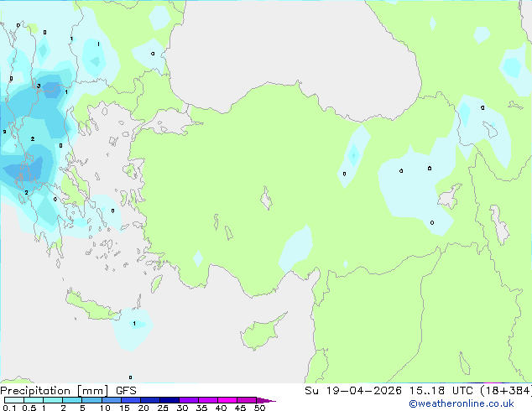Select the 5 mm legend color swatch

(x=91, y=400)
